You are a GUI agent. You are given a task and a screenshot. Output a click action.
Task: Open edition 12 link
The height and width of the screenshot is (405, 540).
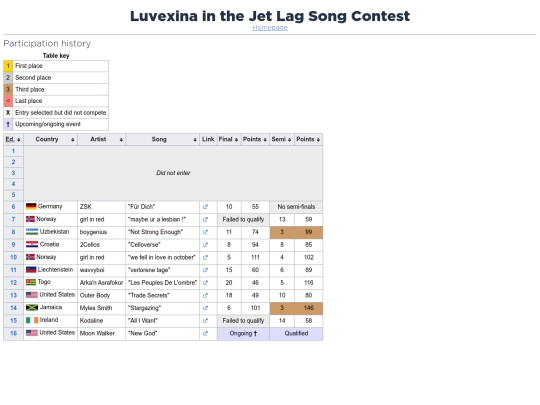[13, 283]
